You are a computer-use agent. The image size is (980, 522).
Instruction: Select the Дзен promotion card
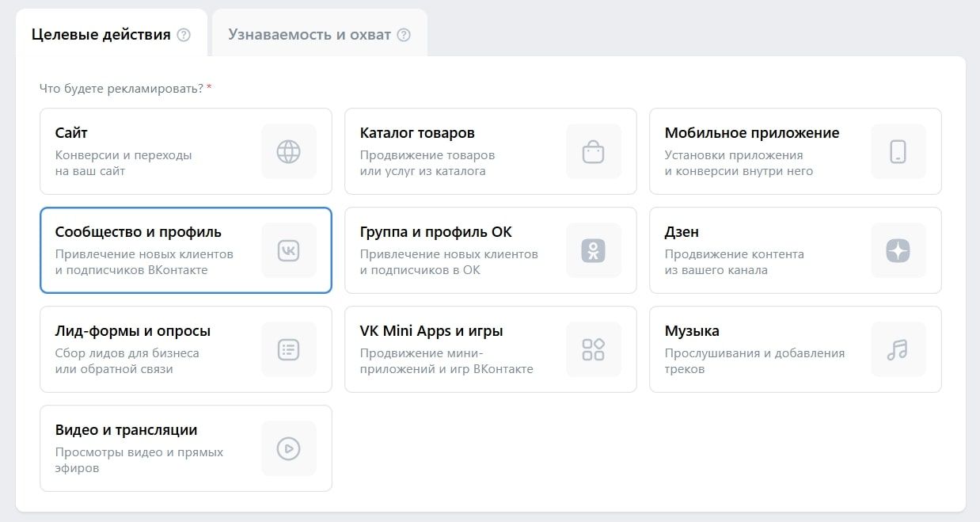pos(796,250)
